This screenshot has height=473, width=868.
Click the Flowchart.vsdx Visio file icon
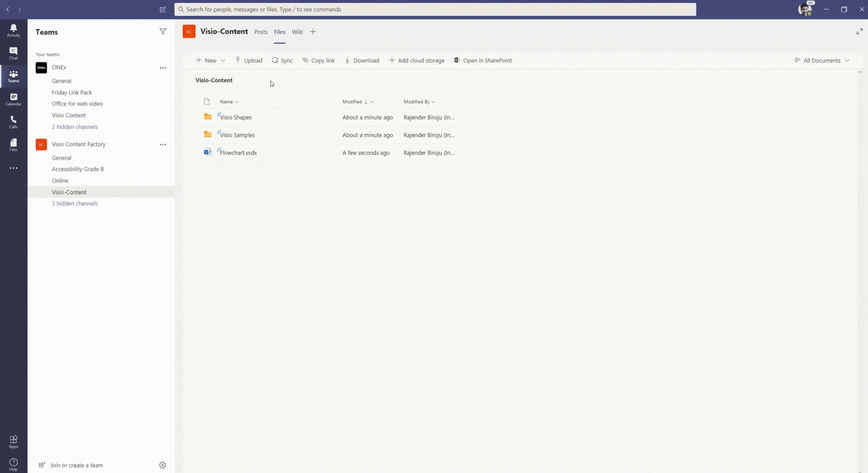pyautogui.click(x=208, y=152)
